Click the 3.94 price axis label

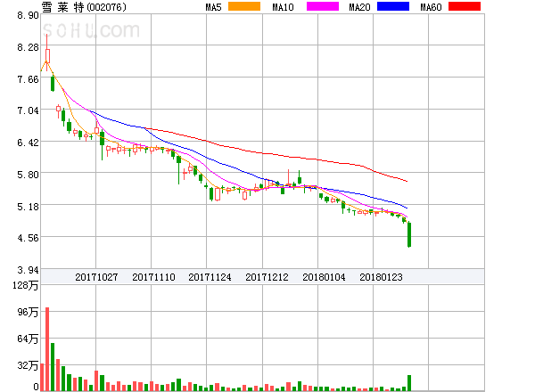[28, 270]
